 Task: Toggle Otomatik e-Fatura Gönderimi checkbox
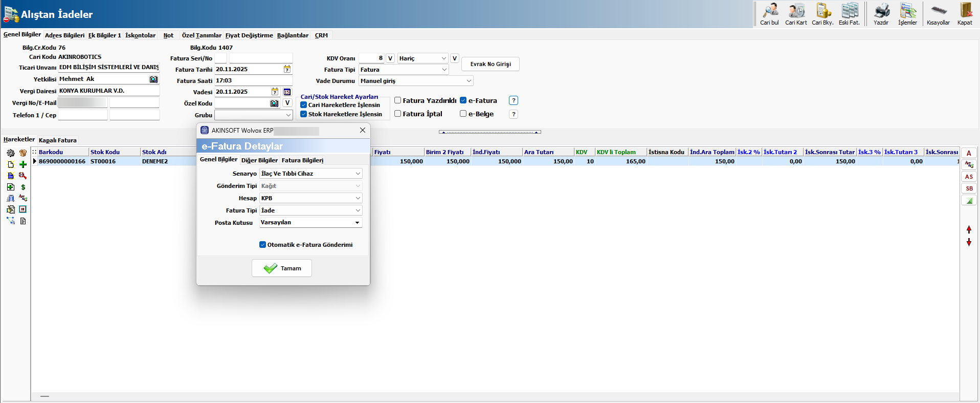(263, 245)
